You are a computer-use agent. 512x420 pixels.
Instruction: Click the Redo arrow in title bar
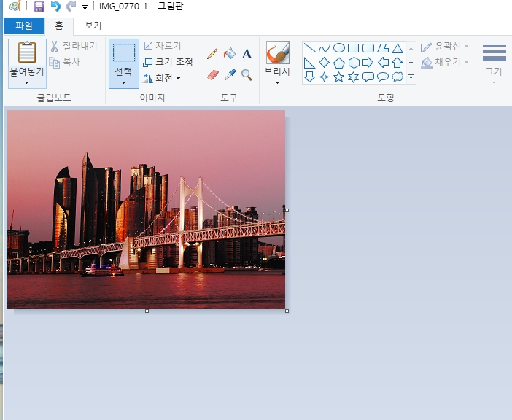(x=71, y=7)
